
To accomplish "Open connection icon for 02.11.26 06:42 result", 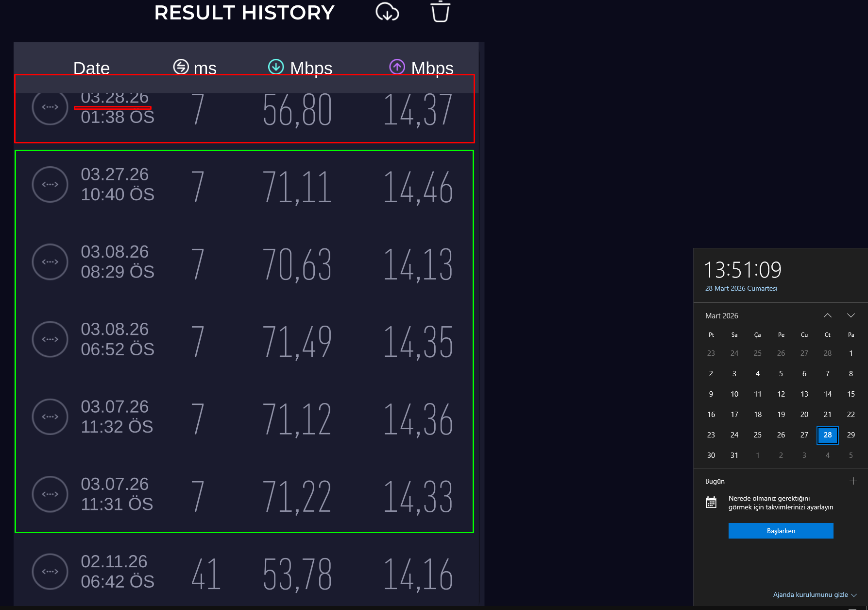I will (50, 572).
